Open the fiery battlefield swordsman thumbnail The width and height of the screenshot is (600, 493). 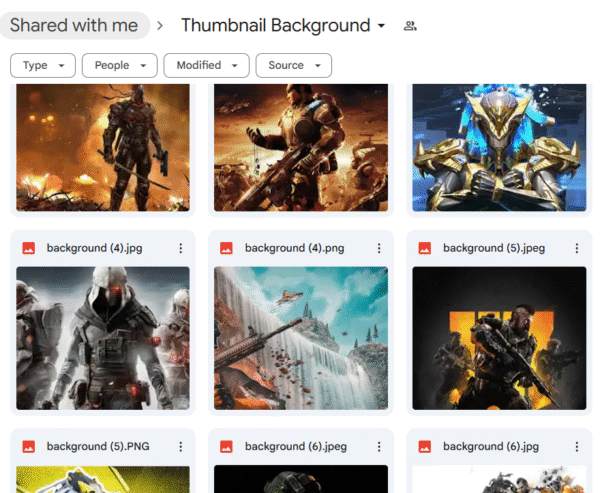[x=103, y=148]
